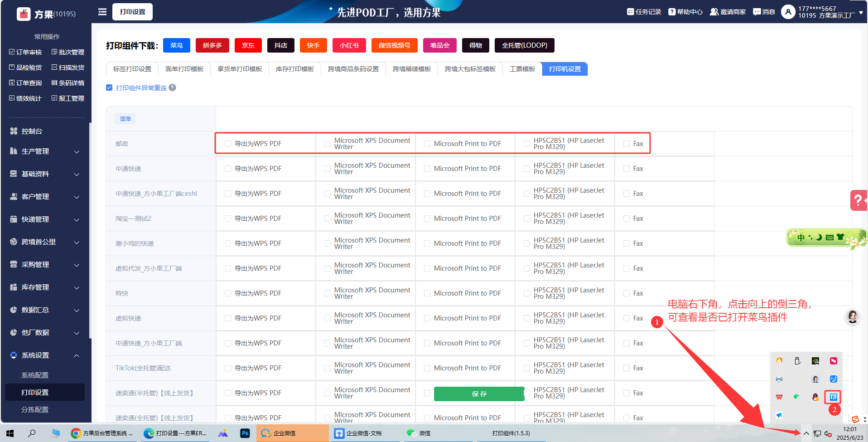Image resolution: width=868 pixels, height=442 pixels.
Task: Download the 菜鸟 print component
Action: click(176, 45)
